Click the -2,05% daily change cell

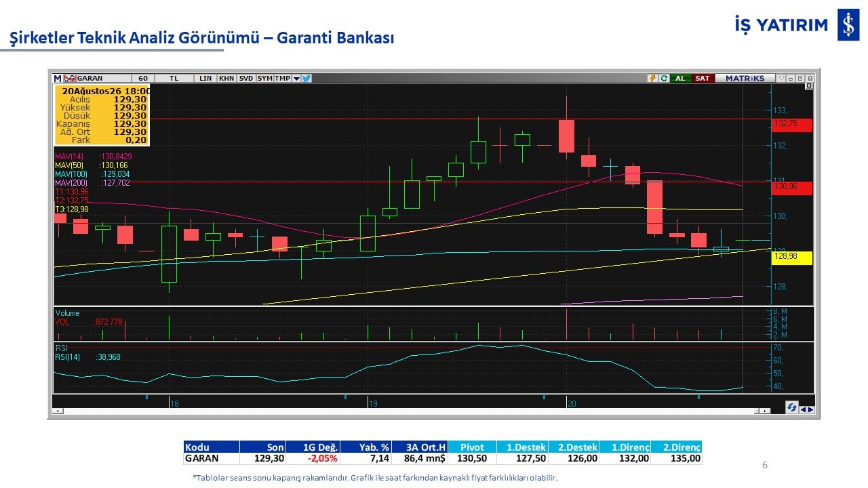point(313,458)
